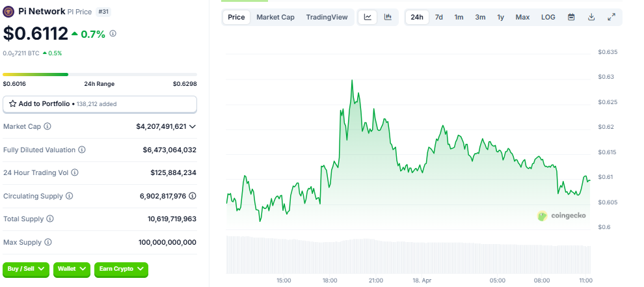Click the Add to Portfolio button
This screenshot has width=644, height=287.
coord(100,103)
